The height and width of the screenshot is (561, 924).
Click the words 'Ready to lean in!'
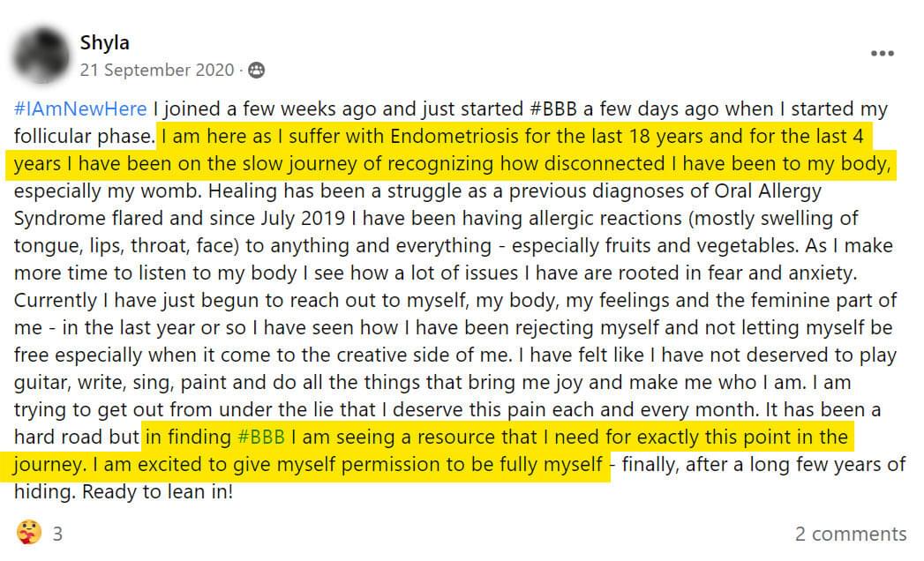(x=157, y=492)
